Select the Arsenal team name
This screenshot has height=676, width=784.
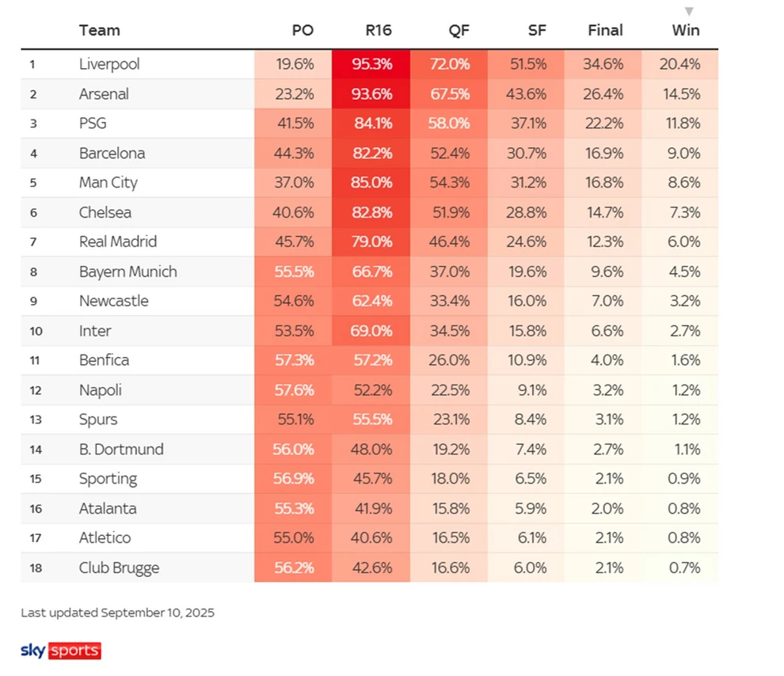(104, 94)
